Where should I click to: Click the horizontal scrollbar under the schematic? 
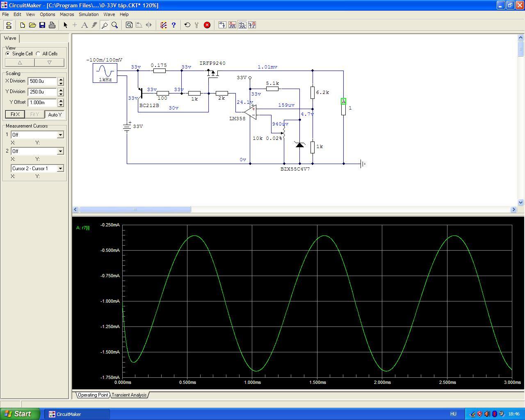tap(135, 210)
